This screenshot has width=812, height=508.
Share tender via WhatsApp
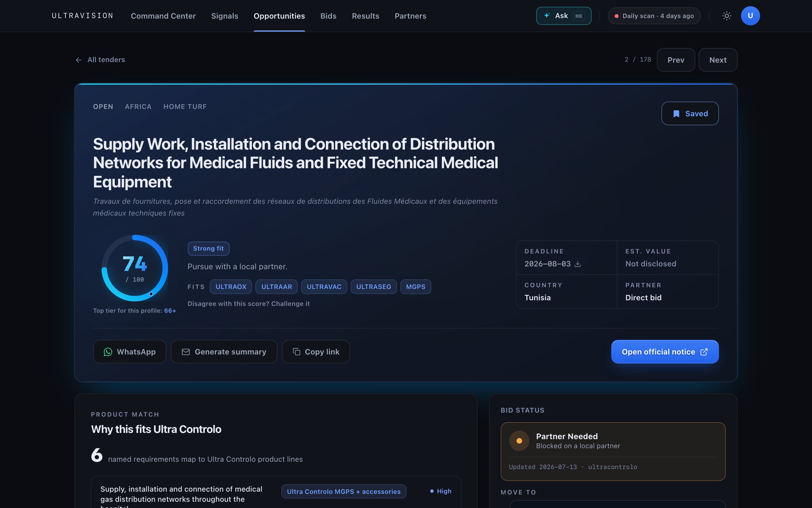129,351
